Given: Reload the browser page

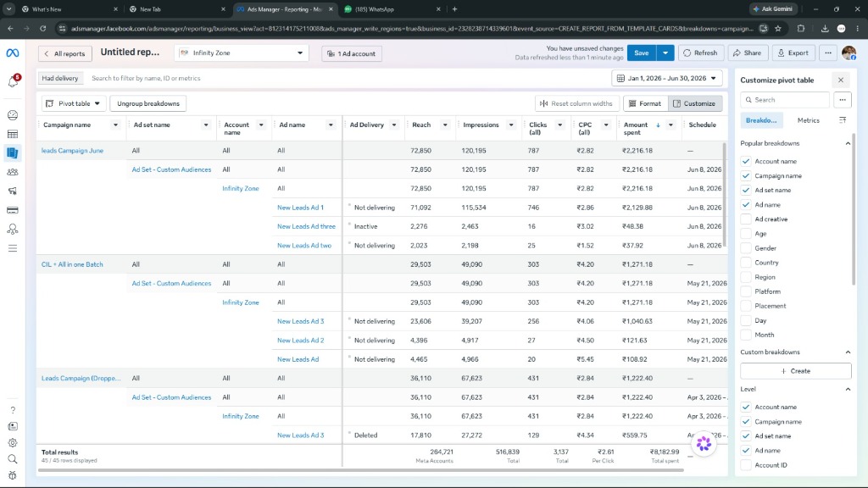Looking at the screenshot, I should (x=42, y=28).
